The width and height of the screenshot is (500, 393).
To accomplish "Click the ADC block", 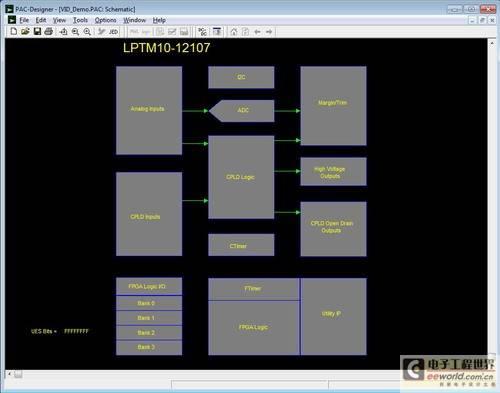I will (x=242, y=111).
